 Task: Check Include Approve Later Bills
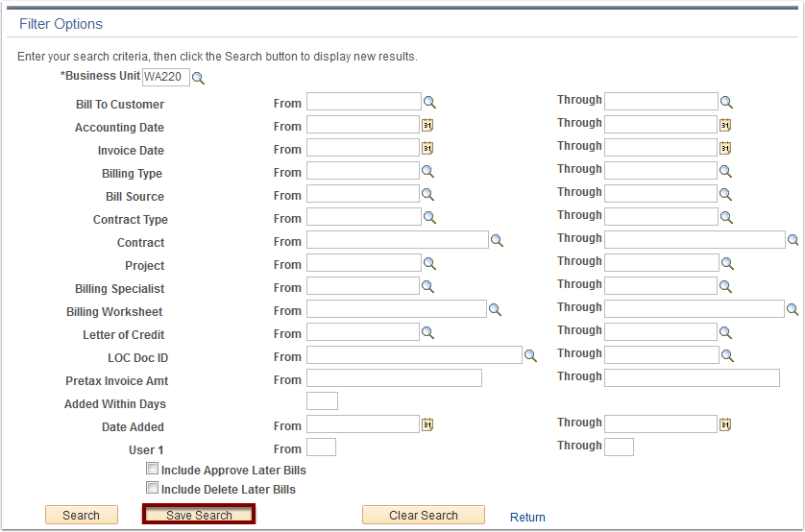(x=152, y=468)
